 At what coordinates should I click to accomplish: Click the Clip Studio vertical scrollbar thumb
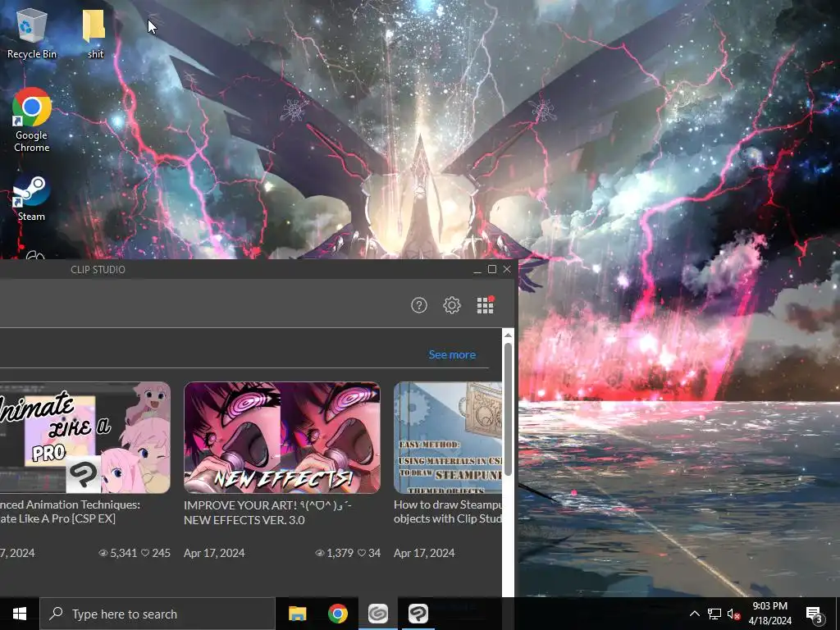pyautogui.click(x=508, y=409)
